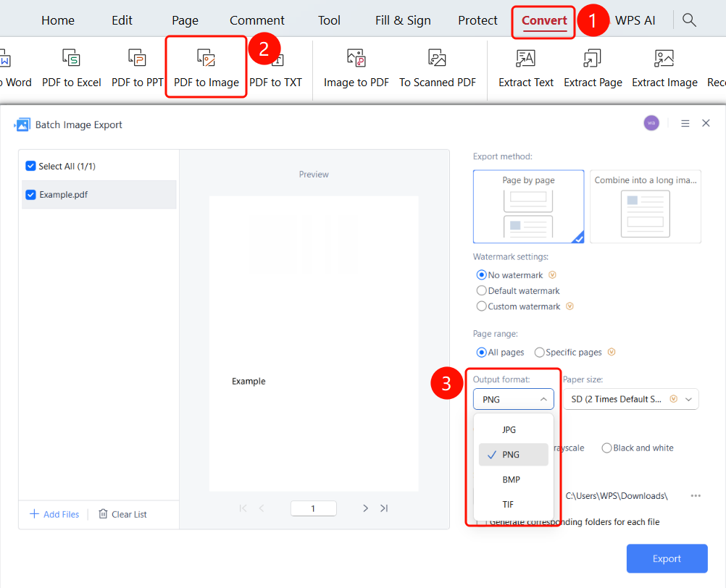This screenshot has height=588, width=726.
Task: Click the page number input field
Action: tap(314, 508)
